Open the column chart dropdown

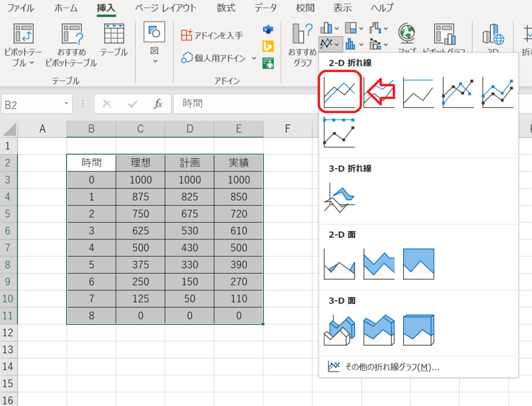[330, 28]
